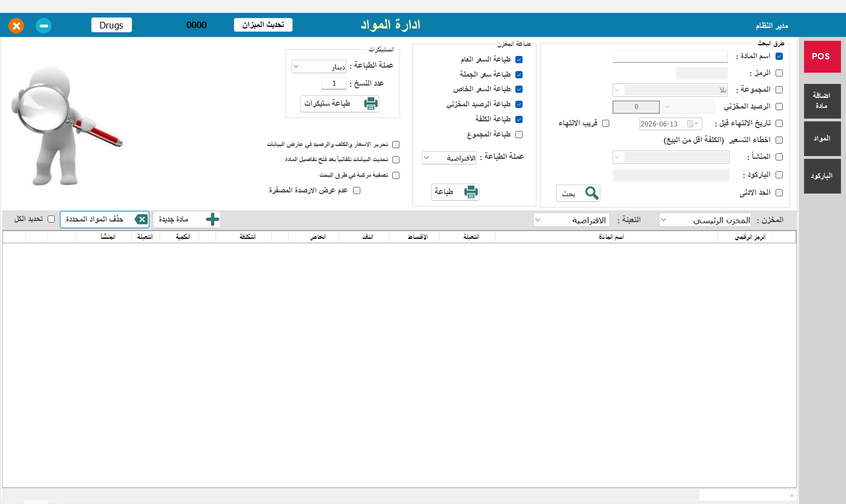Enable المنشأ search checkbox
846x504 pixels.
[x=779, y=157]
